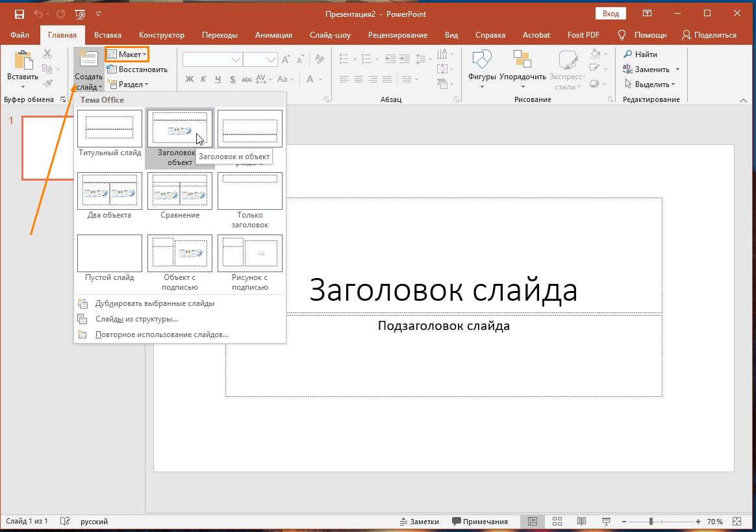Choose Только заголовок layout
The image size is (756, 532).
pyautogui.click(x=250, y=191)
